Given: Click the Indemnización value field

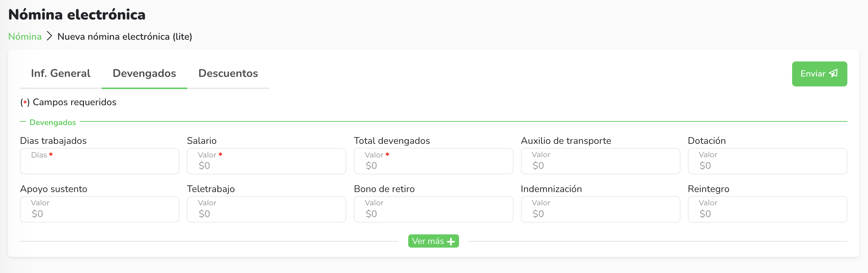Looking at the screenshot, I should tap(600, 210).
